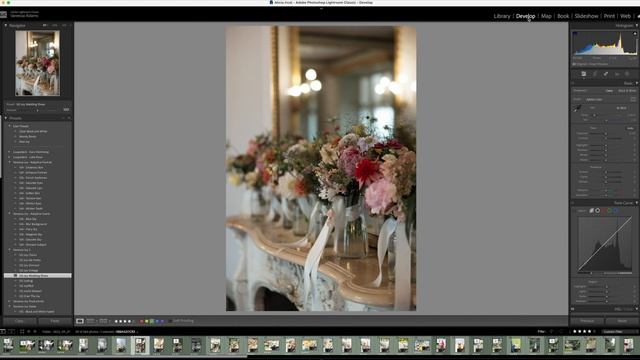Toggle the highlight clipping indicator on histogram
This screenshot has width=640, height=360.
[x=635, y=33]
